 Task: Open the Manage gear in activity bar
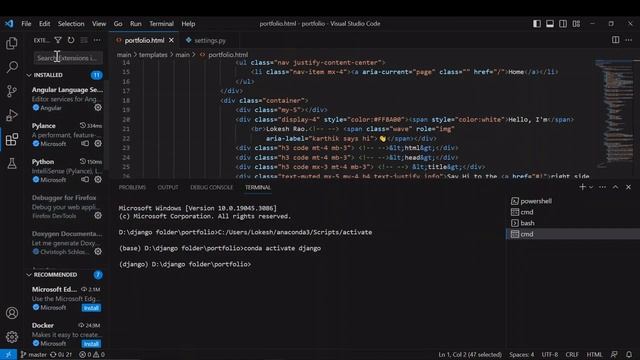pyautogui.click(x=12, y=337)
